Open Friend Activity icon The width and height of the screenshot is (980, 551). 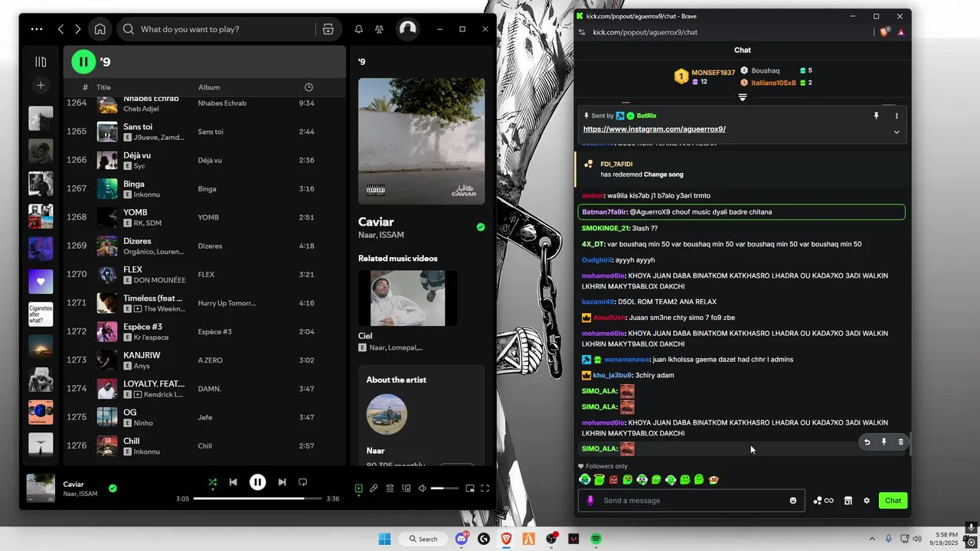pos(379,29)
